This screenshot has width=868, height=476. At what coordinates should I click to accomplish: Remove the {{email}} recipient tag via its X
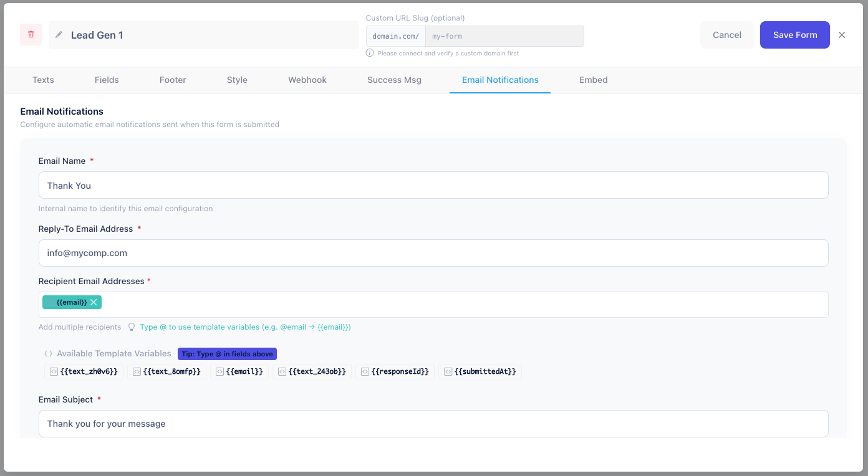pos(94,302)
